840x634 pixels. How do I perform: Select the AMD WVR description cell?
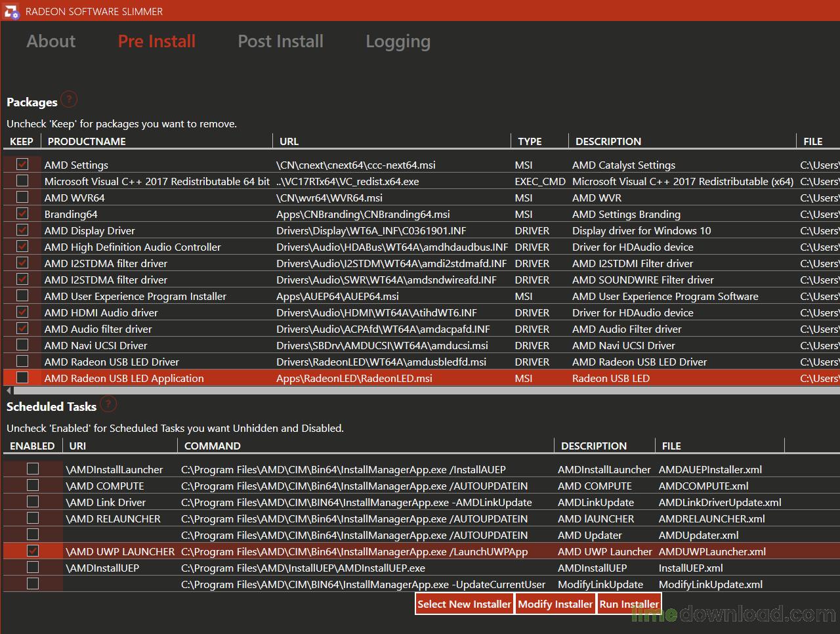pyautogui.click(x=597, y=198)
